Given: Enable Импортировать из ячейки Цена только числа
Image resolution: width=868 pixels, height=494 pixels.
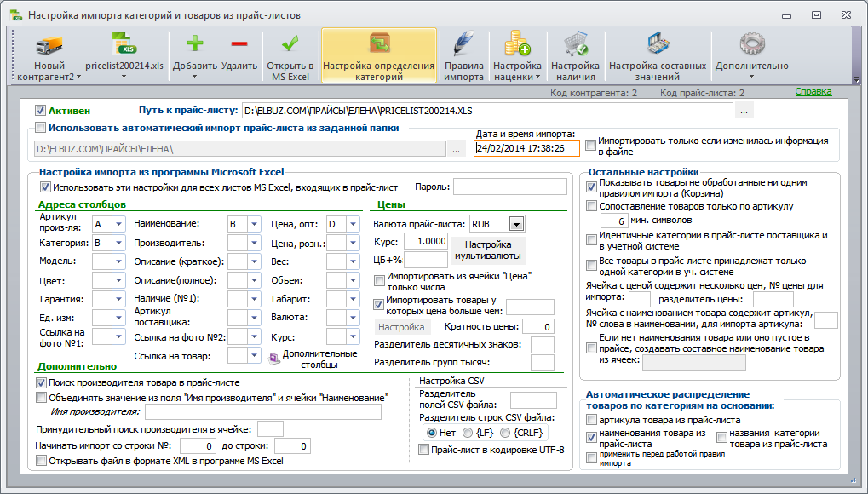Looking at the screenshot, I should 379,281.
